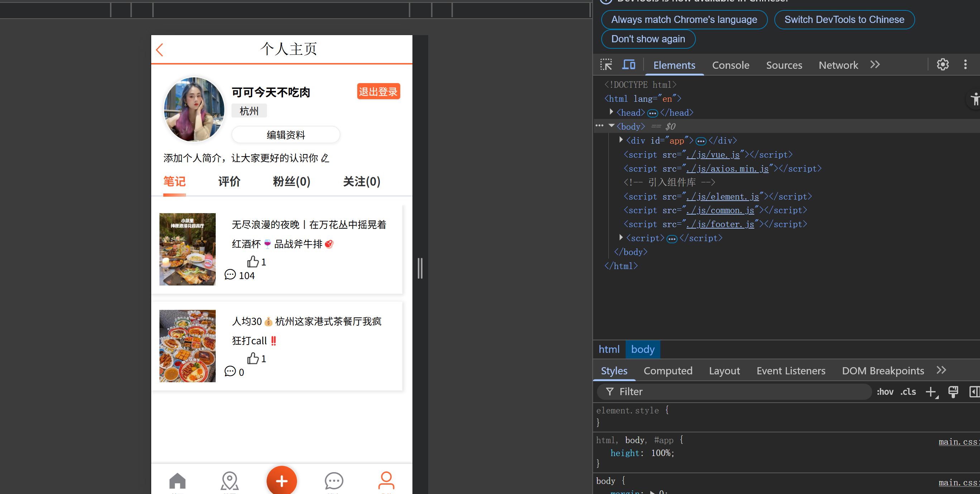Click the map location footer icon
This screenshot has width=980, height=494.
tap(229, 481)
